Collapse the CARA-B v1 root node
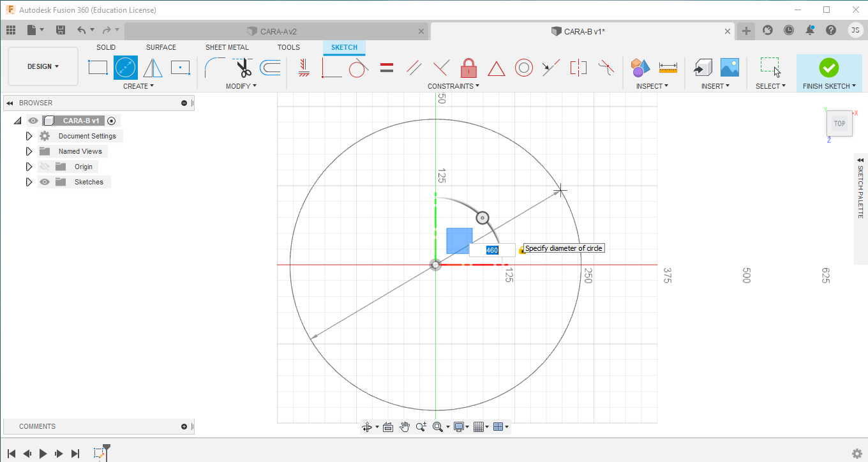Viewport: 868px width, 462px height. coord(18,121)
